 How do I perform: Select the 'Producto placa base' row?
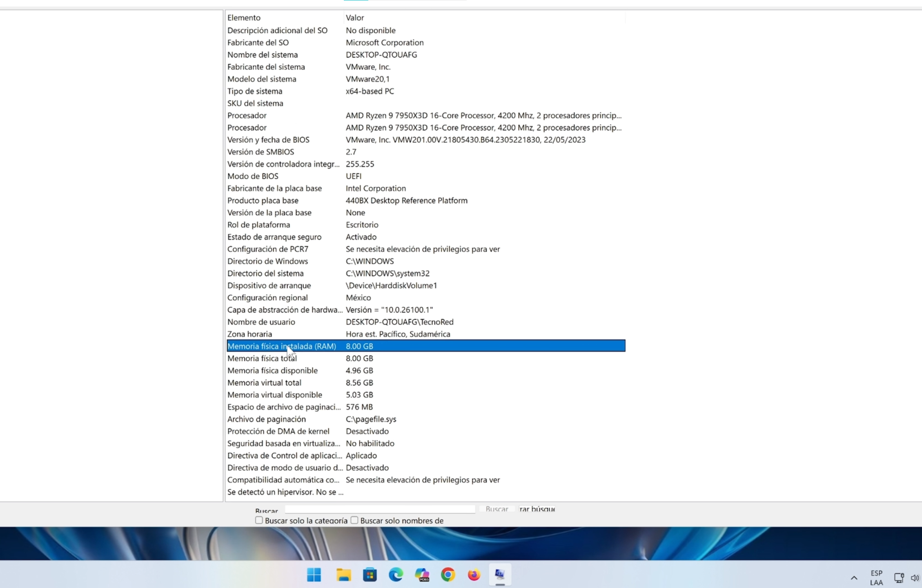tap(426, 200)
